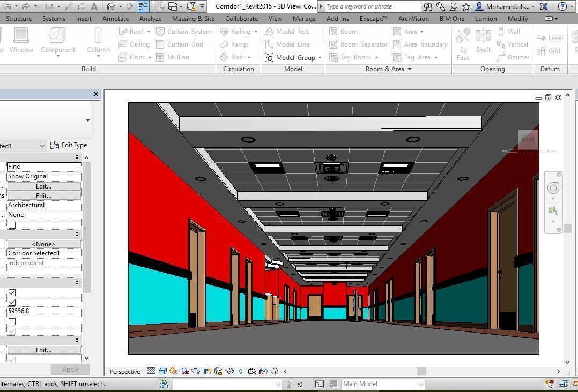578x392 pixels.
Task: Collapse the property group above Fine field
Action: [77, 157]
